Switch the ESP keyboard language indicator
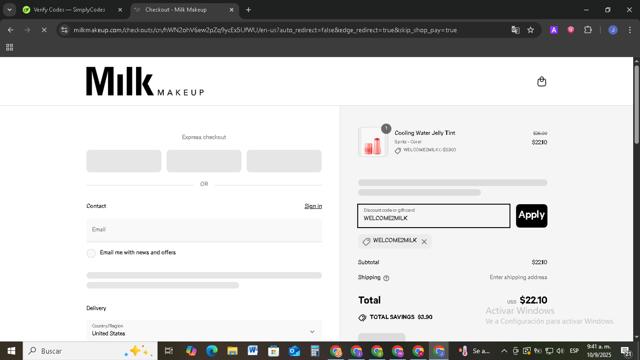640x360 pixels. pyautogui.click(x=574, y=351)
